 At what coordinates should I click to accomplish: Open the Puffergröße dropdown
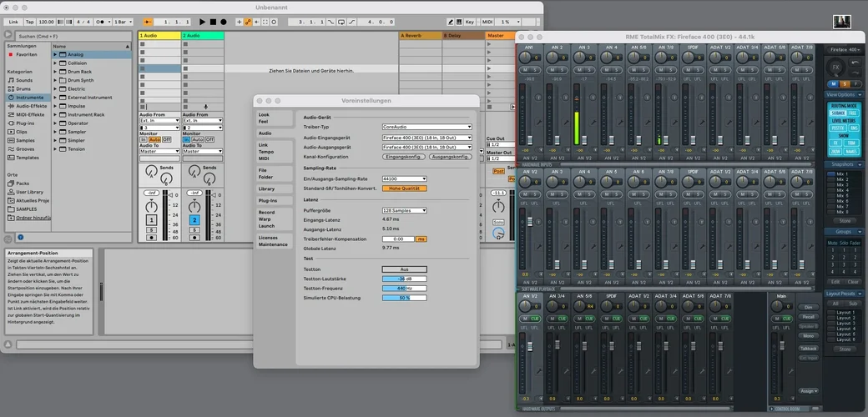click(404, 210)
